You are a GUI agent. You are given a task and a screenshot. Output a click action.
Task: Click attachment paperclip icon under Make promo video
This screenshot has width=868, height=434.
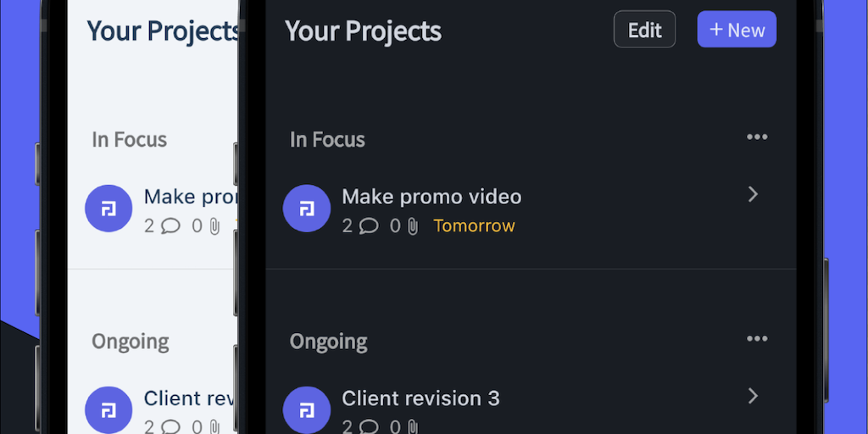(x=413, y=226)
